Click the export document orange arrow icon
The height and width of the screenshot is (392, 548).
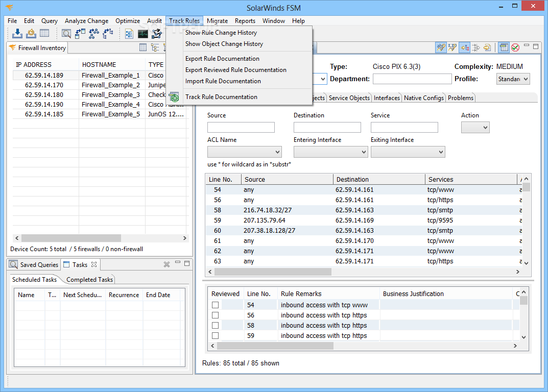click(487, 47)
